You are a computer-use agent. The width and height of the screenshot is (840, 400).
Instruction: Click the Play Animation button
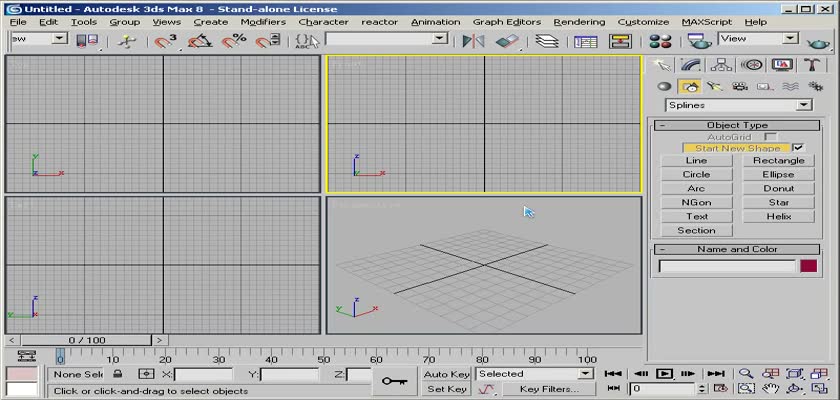pyautogui.click(x=664, y=374)
